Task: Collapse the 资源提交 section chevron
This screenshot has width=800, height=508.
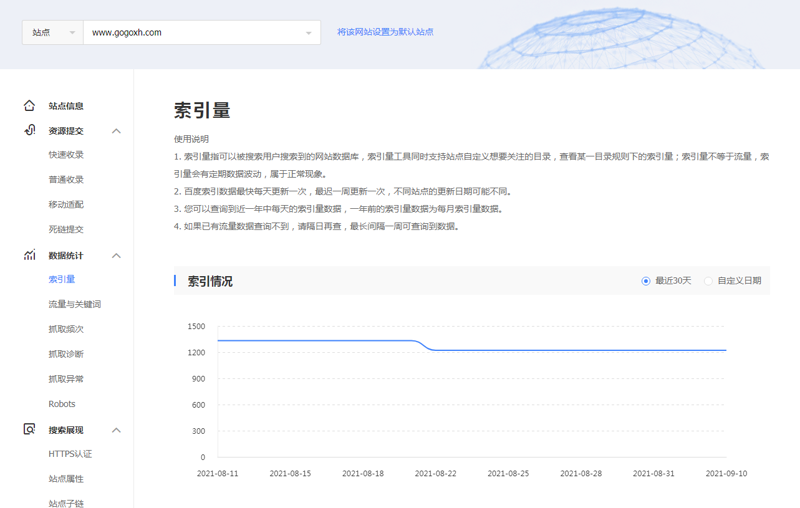Action: (x=116, y=131)
